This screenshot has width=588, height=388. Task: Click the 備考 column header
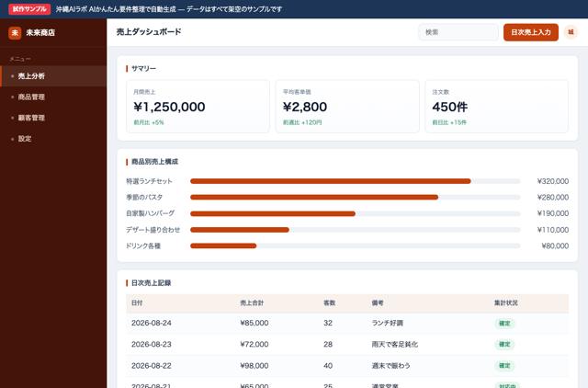pyautogui.click(x=378, y=302)
